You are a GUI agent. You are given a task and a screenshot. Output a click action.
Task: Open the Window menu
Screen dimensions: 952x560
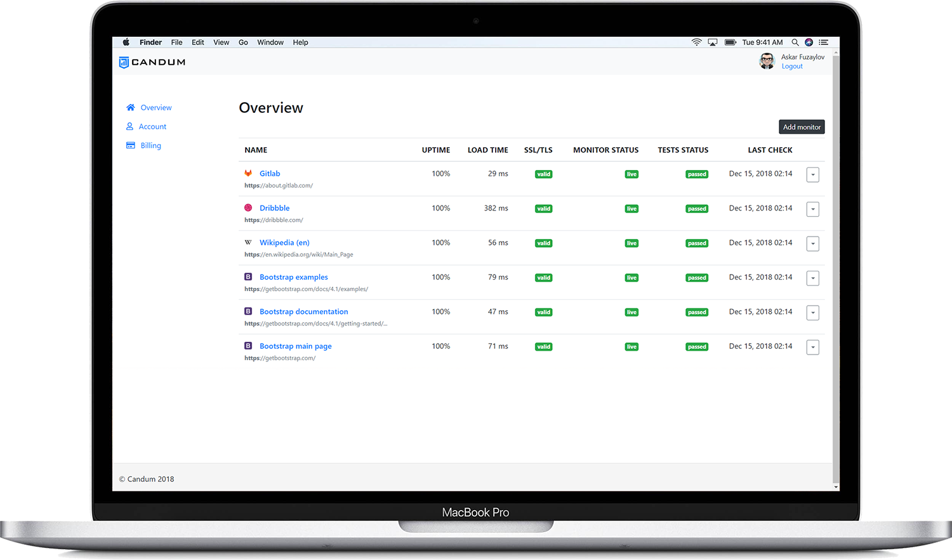(270, 42)
